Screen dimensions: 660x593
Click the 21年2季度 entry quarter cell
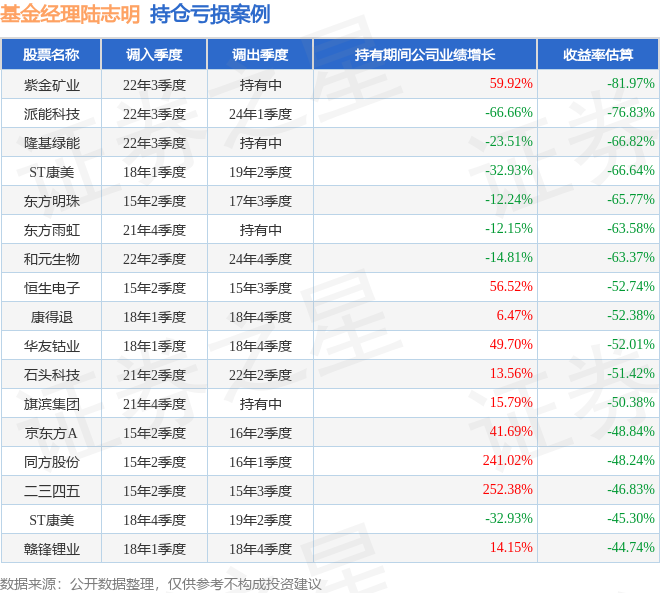(154, 375)
